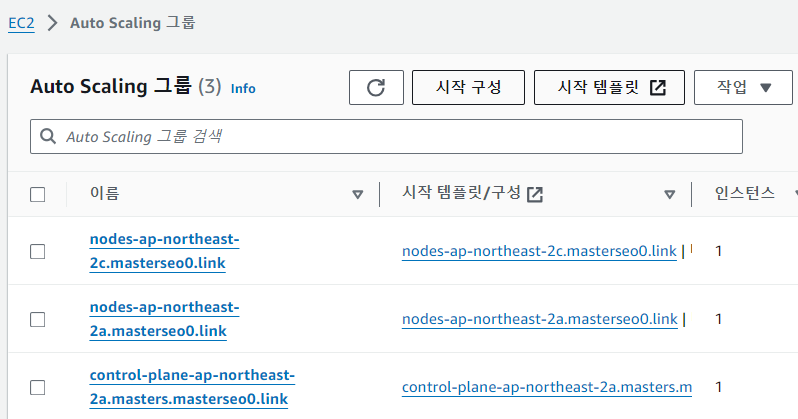798x419 pixels.
Task: Sort by 시작 템플릿/구성 column arrow
Action: click(x=670, y=194)
